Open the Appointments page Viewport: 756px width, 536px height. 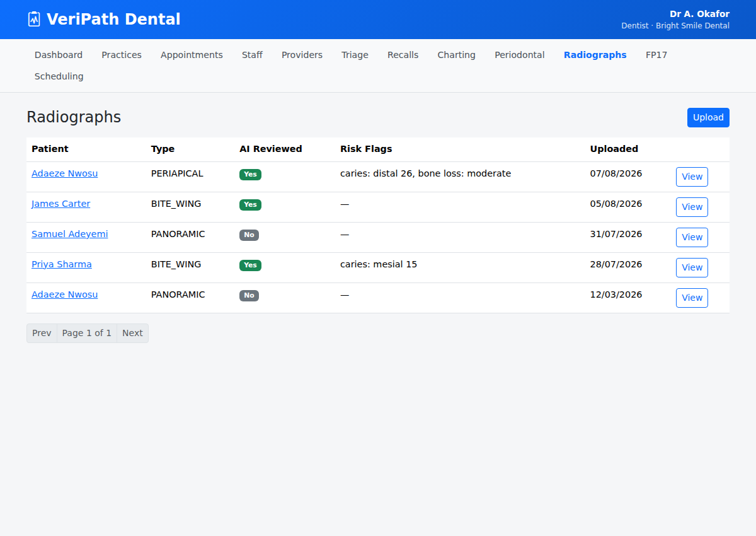click(192, 55)
